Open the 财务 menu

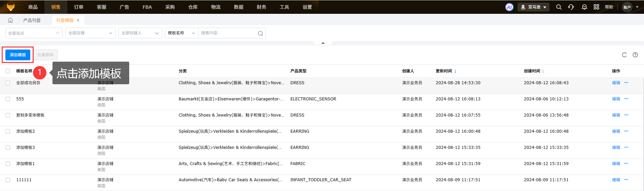(x=261, y=7)
